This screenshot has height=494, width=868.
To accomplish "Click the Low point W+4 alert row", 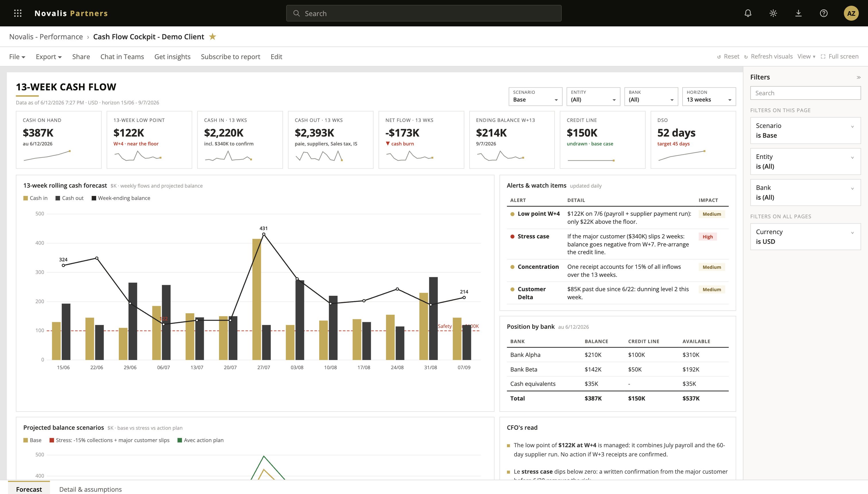I will coord(617,218).
